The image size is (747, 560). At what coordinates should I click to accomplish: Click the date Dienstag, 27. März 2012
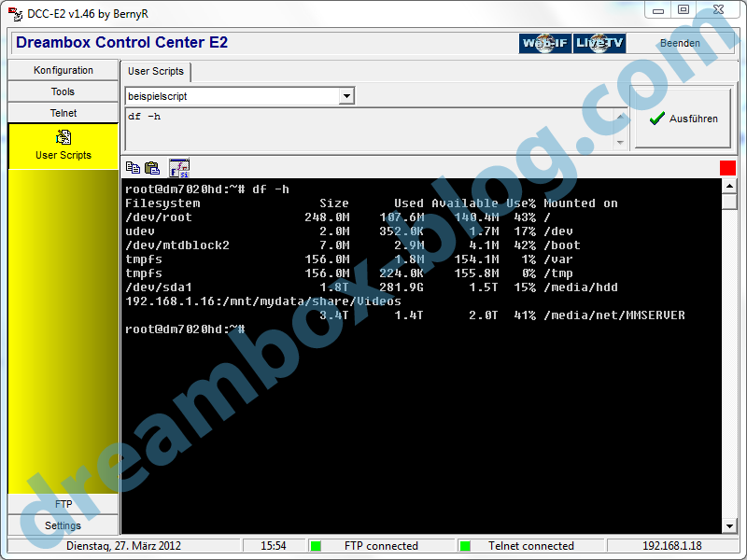(123, 546)
